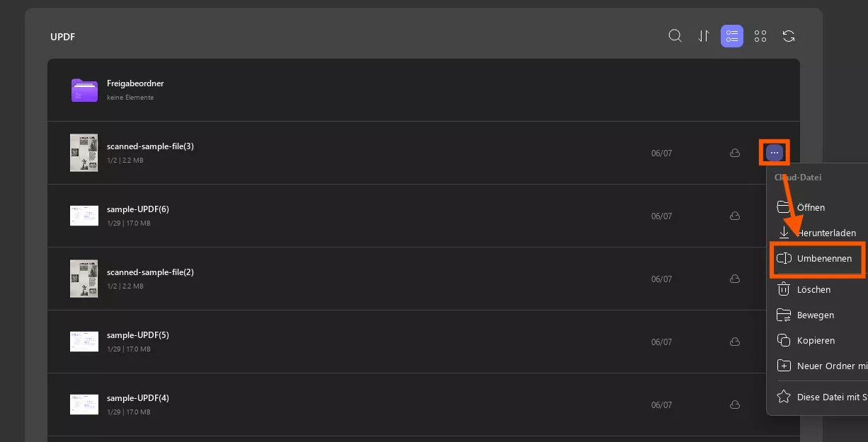Switch to grid view layout
This screenshot has width=868, height=442.
[x=760, y=36]
